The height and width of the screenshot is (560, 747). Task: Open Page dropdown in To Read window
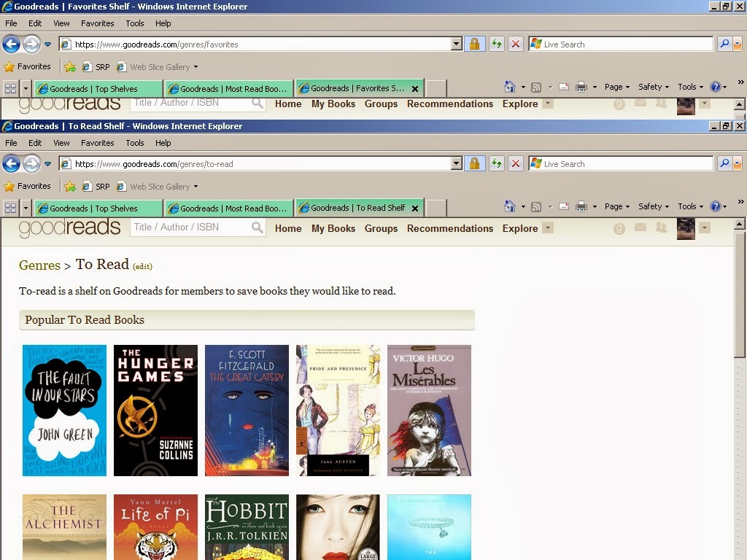(x=617, y=206)
